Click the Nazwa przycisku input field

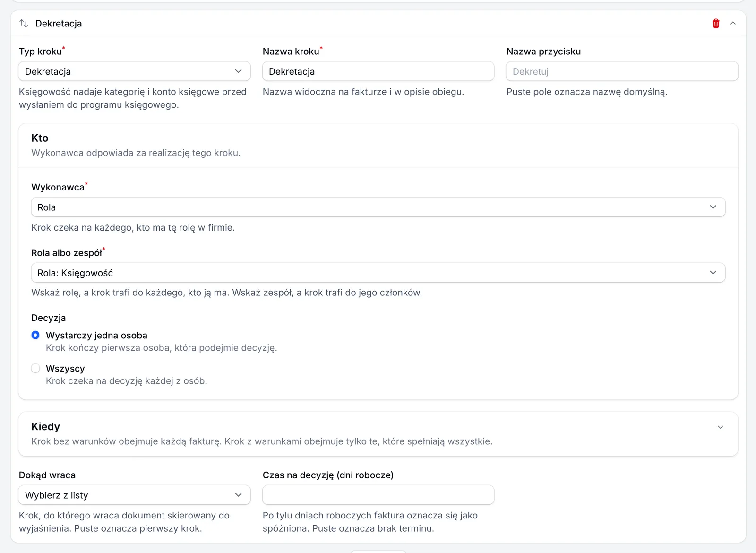click(622, 71)
